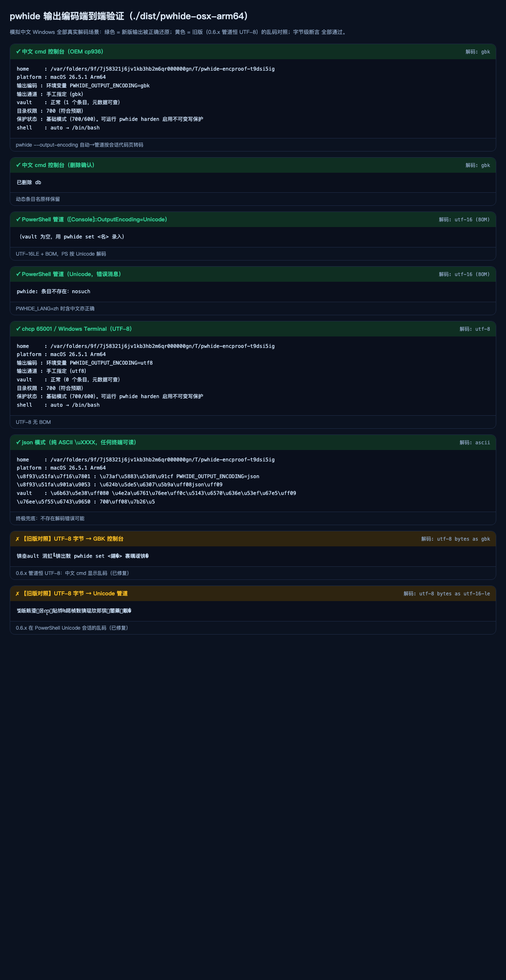
Task: Click 解码: gbk in the 删除确认 card
Action: [x=478, y=165]
